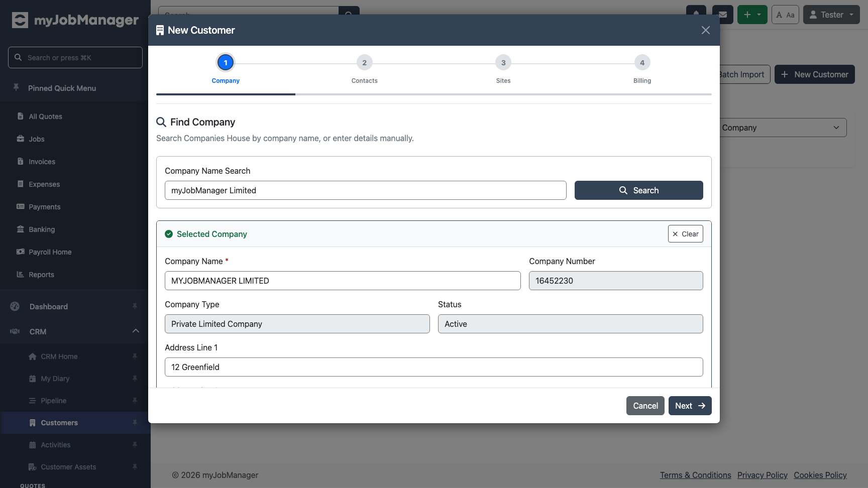Viewport: 868px width, 488px height.
Task: Click the Dashboard gauge icon
Action: [15, 306]
